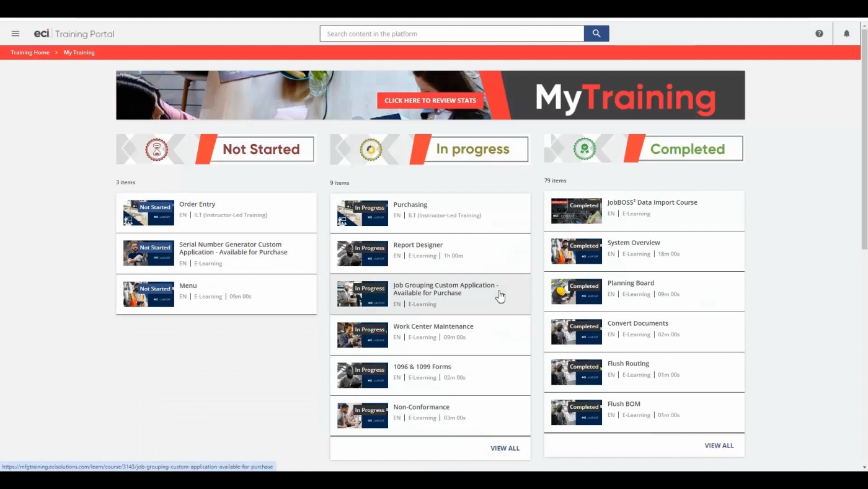Select My Training breadcrumb
This screenshot has width=868, height=489.
click(79, 53)
